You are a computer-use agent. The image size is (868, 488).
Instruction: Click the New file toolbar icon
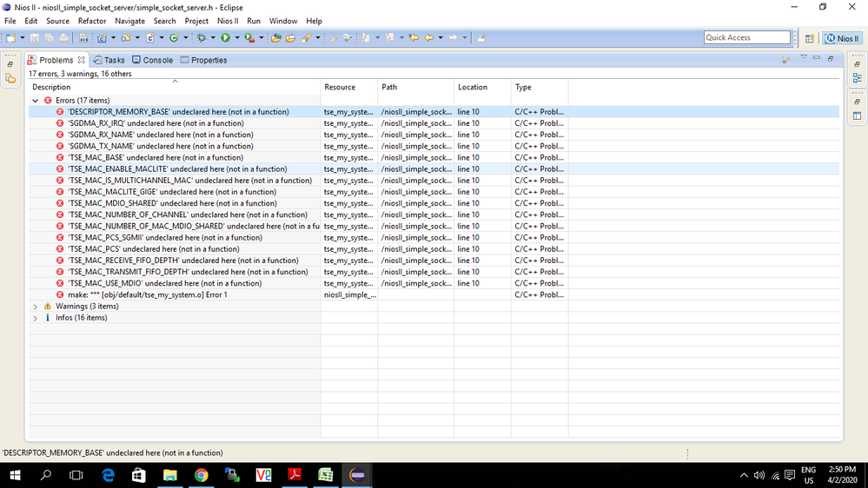10,37
